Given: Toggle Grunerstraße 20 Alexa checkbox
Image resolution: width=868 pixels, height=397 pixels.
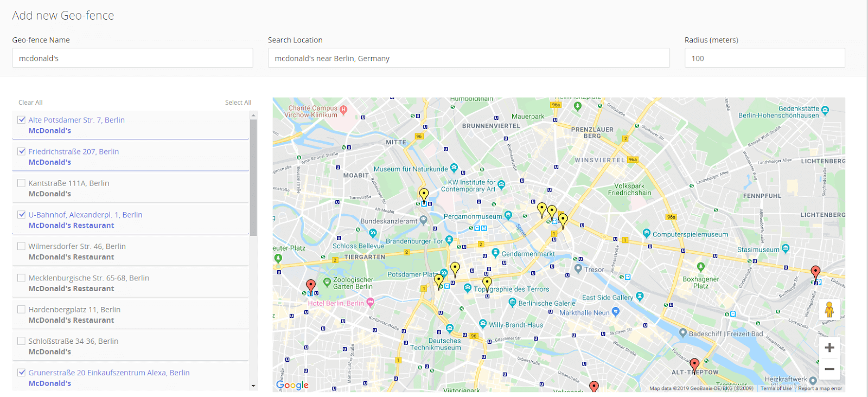Looking at the screenshot, I should click(x=22, y=372).
